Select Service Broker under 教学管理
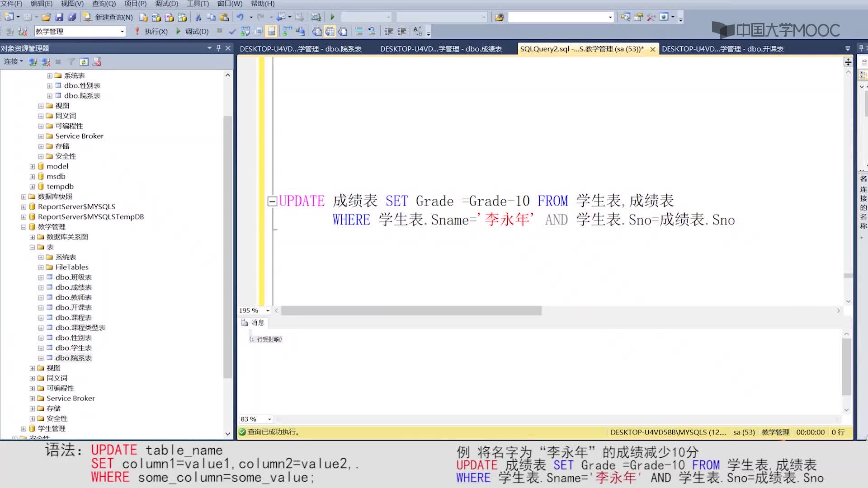 tap(71, 399)
